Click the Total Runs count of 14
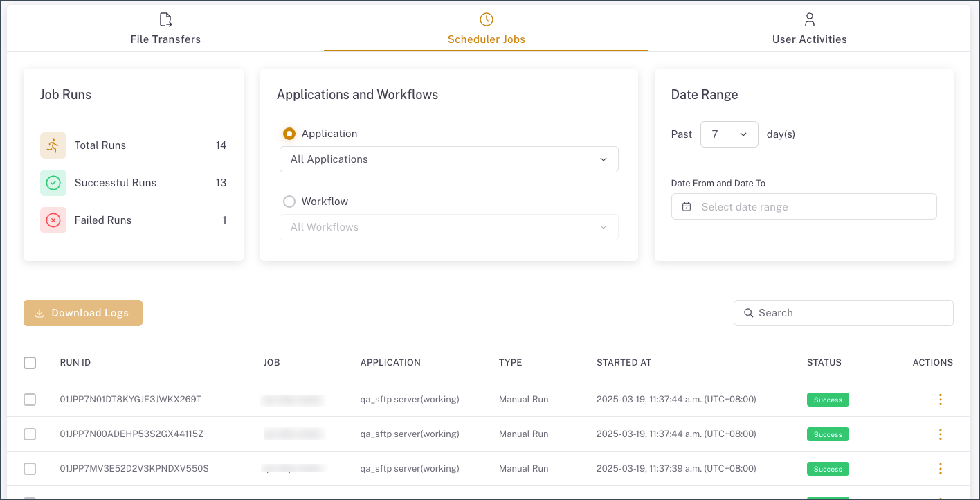980x500 pixels. pyautogui.click(x=221, y=145)
